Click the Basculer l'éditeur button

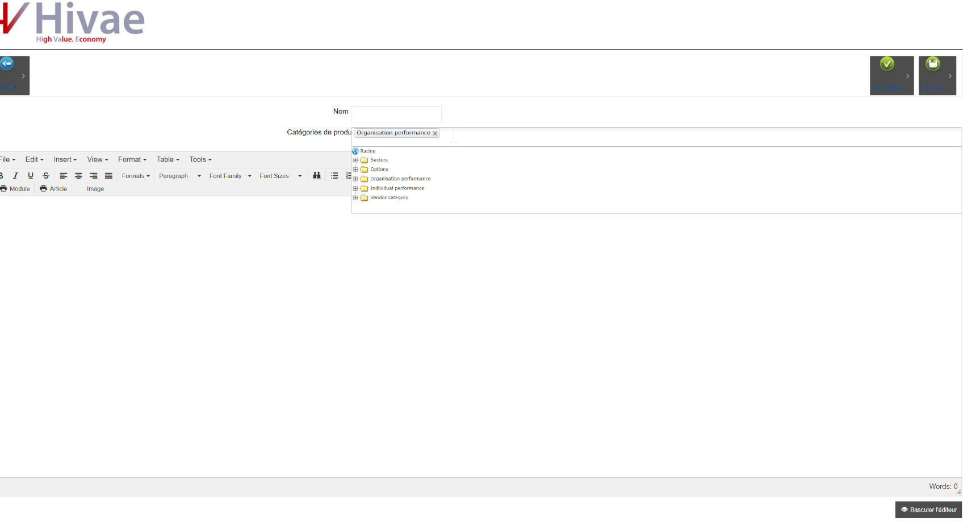(x=928, y=509)
